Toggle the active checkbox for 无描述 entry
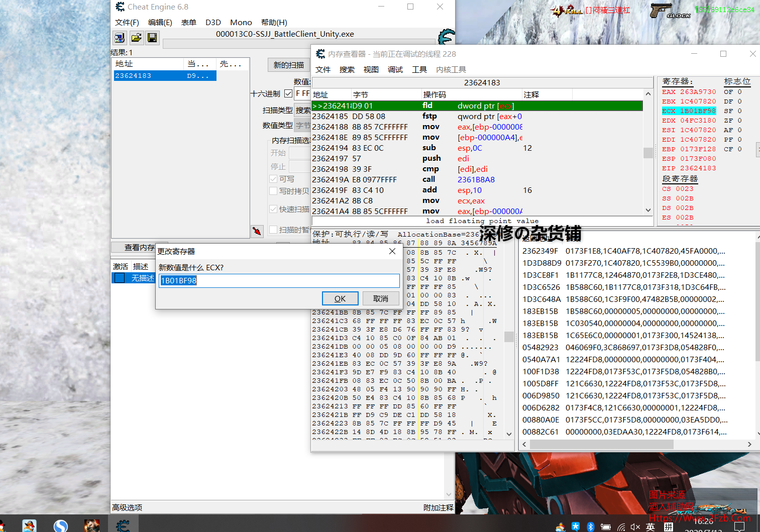760x532 pixels. 120,278
